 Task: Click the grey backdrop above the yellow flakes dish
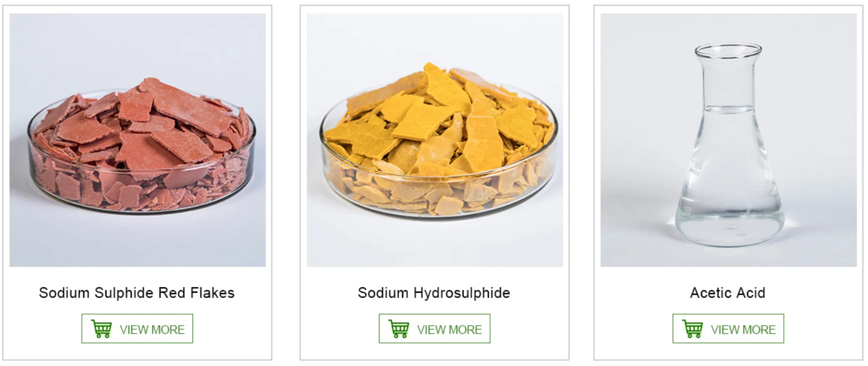(435, 37)
